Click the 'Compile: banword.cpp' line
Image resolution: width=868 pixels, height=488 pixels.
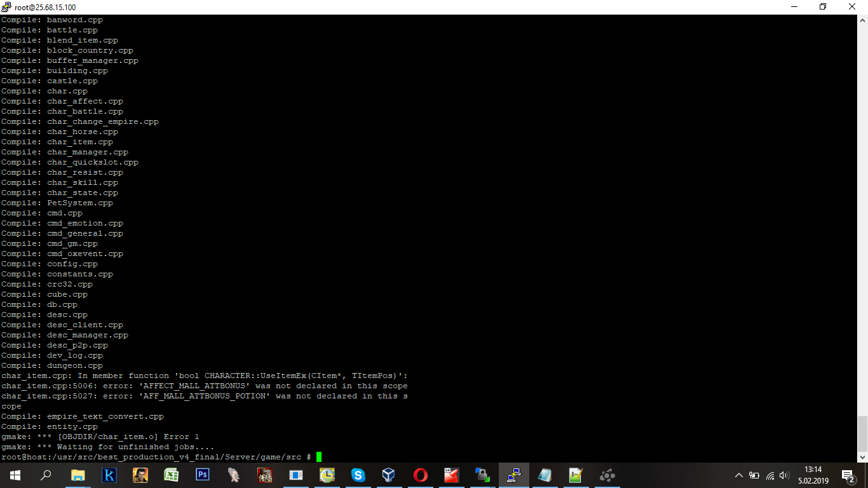[52, 20]
